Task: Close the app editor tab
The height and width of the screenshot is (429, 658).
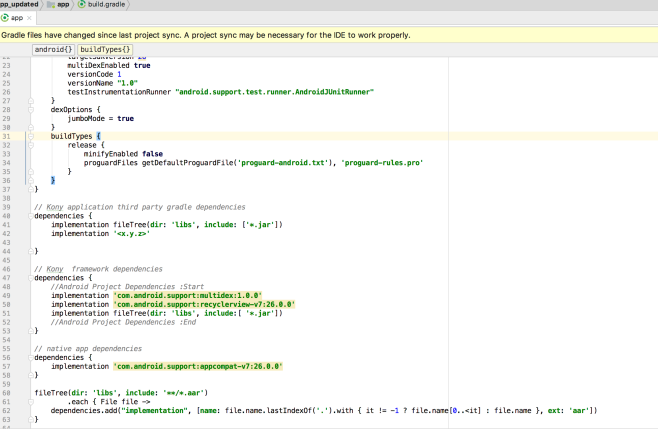Action: click(29, 18)
